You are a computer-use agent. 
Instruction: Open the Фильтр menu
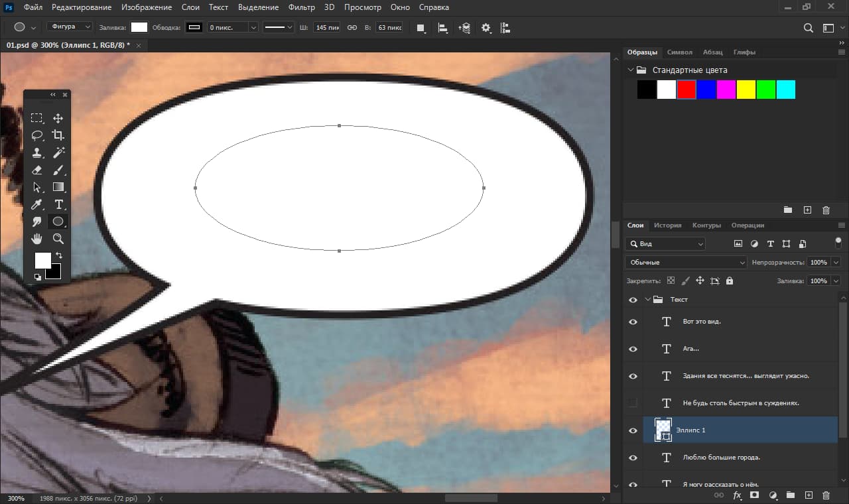[x=301, y=7]
